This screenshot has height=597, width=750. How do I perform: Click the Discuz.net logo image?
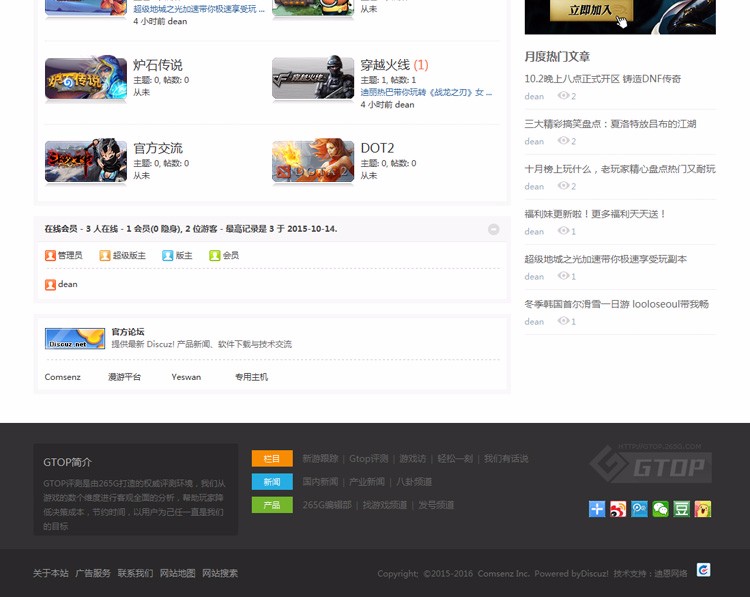coord(75,339)
